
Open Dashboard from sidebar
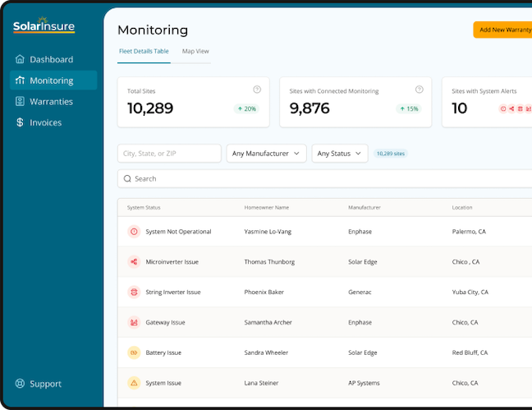click(53, 59)
